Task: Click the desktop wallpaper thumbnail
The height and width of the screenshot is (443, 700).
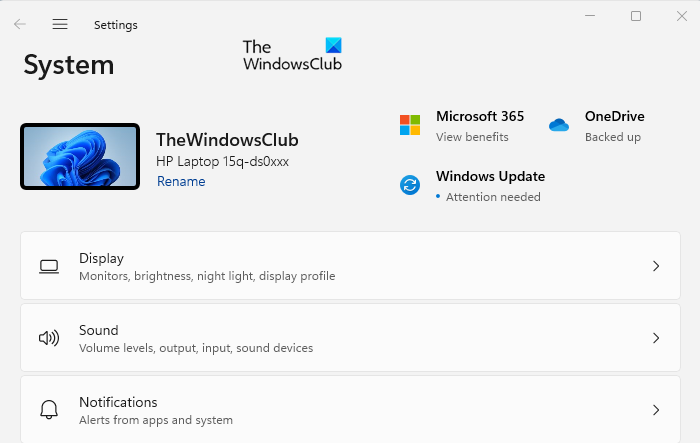Action: click(80, 156)
